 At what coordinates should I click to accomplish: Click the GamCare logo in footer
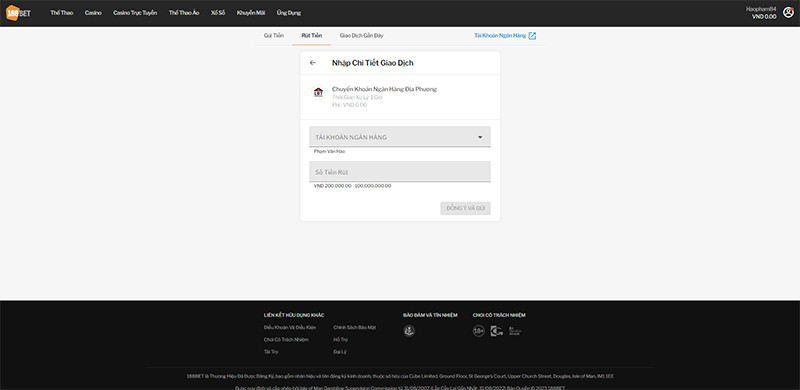[496, 331]
